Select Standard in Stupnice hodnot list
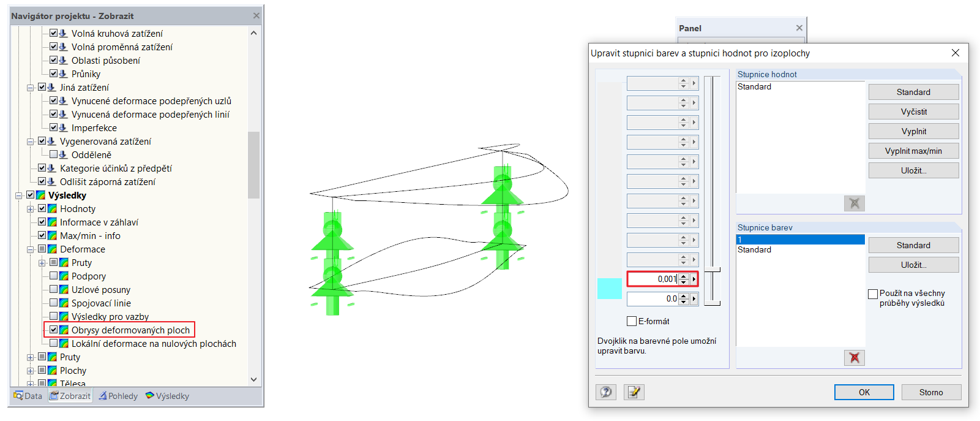Image resolution: width=980 pixels, height=421 pixels. click(800, 86)
